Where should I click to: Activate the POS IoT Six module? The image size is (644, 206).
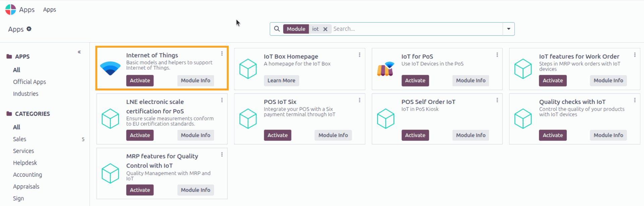[278, 135]
